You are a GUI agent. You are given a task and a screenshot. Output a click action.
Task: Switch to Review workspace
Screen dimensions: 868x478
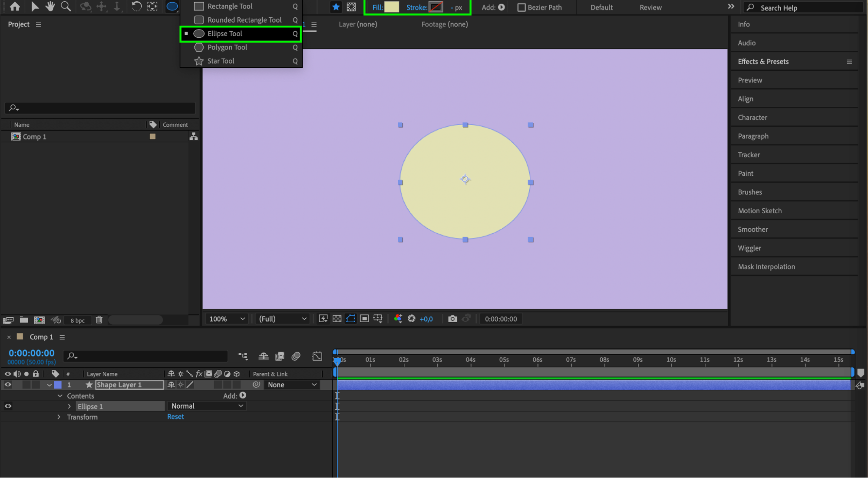650,7
